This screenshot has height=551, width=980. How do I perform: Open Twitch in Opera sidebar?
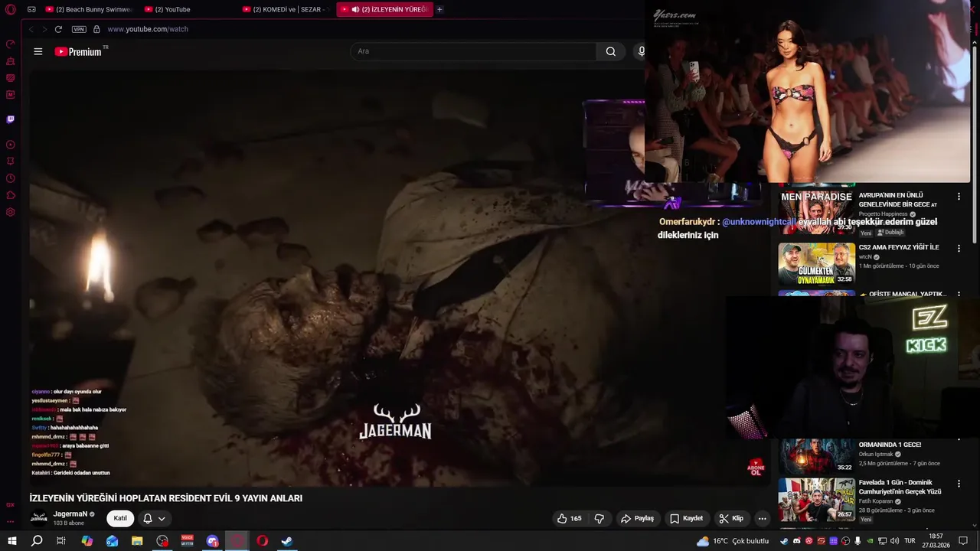11,119
